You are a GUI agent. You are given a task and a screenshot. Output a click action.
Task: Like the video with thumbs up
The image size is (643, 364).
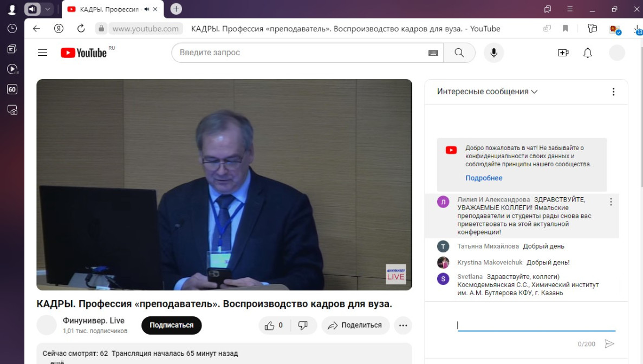pyautogui.click(x=274, y=326)
